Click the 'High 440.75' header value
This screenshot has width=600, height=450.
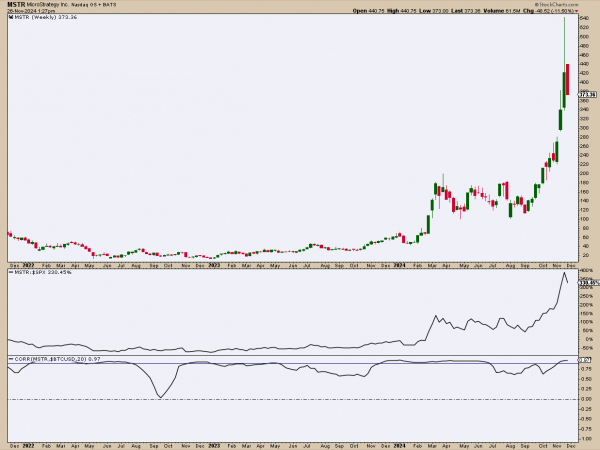click(x=402, y=11)
